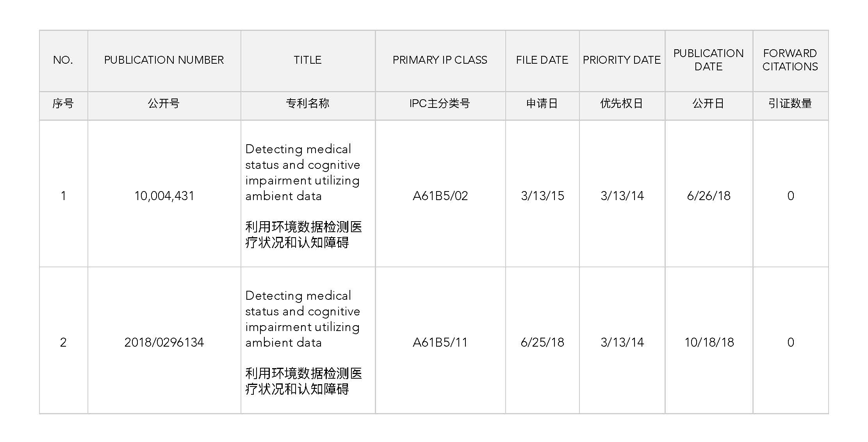Click the English title in row 1
This screenshot has height=442, width=868.
coord(303,172)
